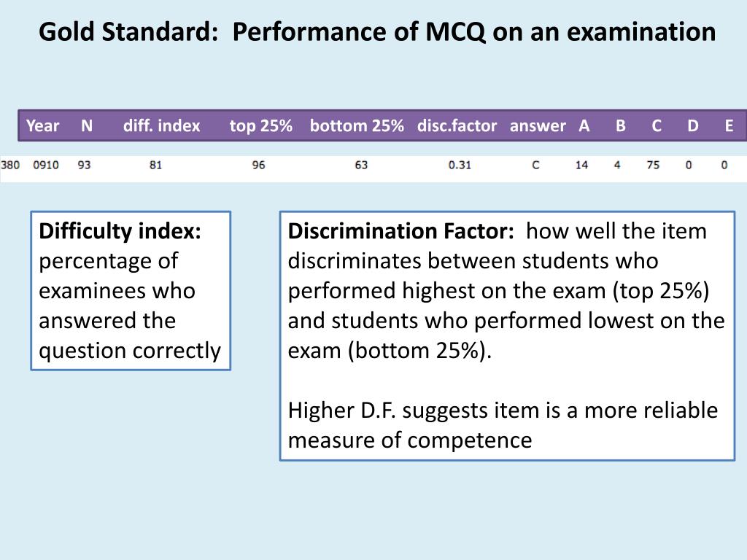Image resolution: width=747 pixels, height=560 pixels.
Task: Click the 'C' option column header
Action: tap(657, 125)
